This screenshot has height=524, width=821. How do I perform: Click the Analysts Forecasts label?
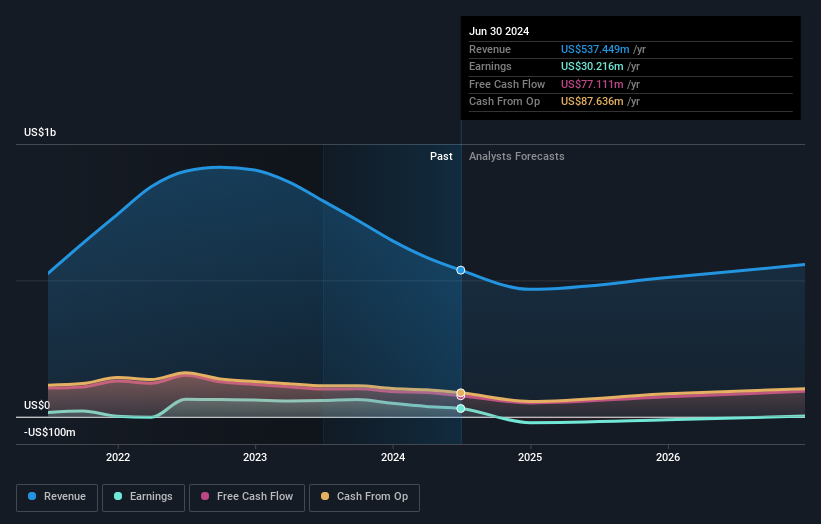516,156
